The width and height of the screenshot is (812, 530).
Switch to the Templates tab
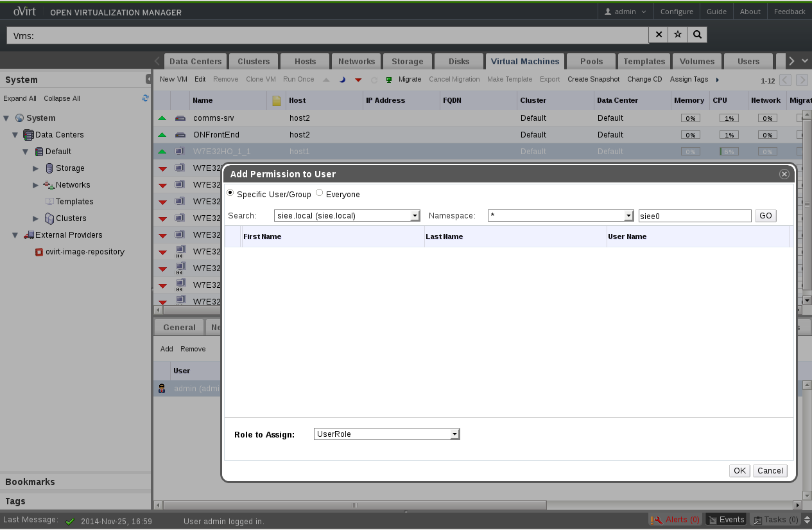click(643, 62)
